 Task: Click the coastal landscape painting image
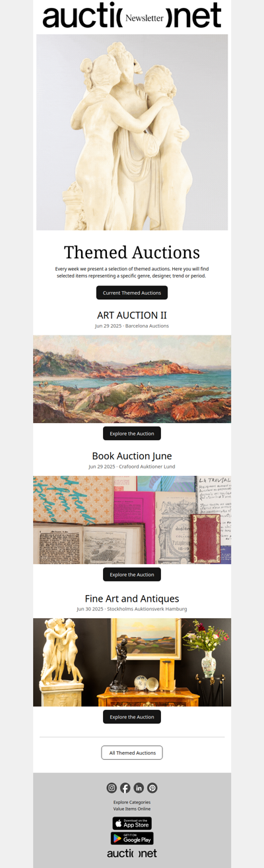tap(132, 379)
